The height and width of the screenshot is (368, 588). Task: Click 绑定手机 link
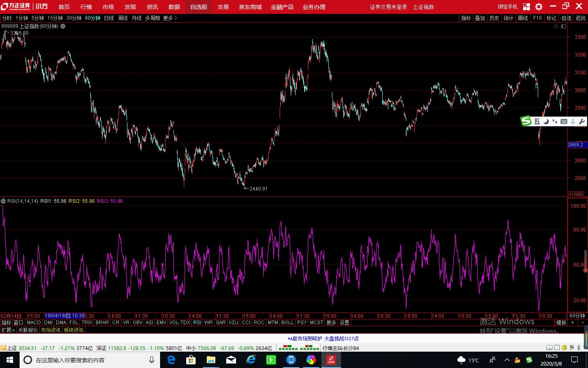coord(508,7)
